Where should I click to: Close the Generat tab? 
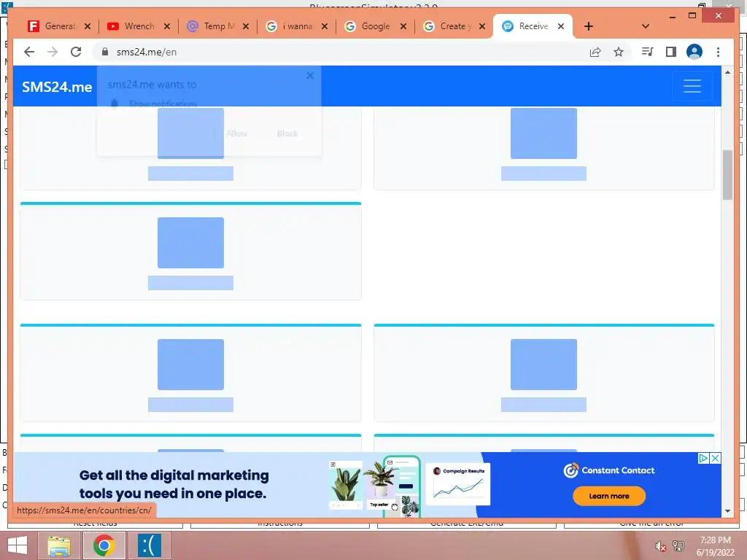coord(88,26)
